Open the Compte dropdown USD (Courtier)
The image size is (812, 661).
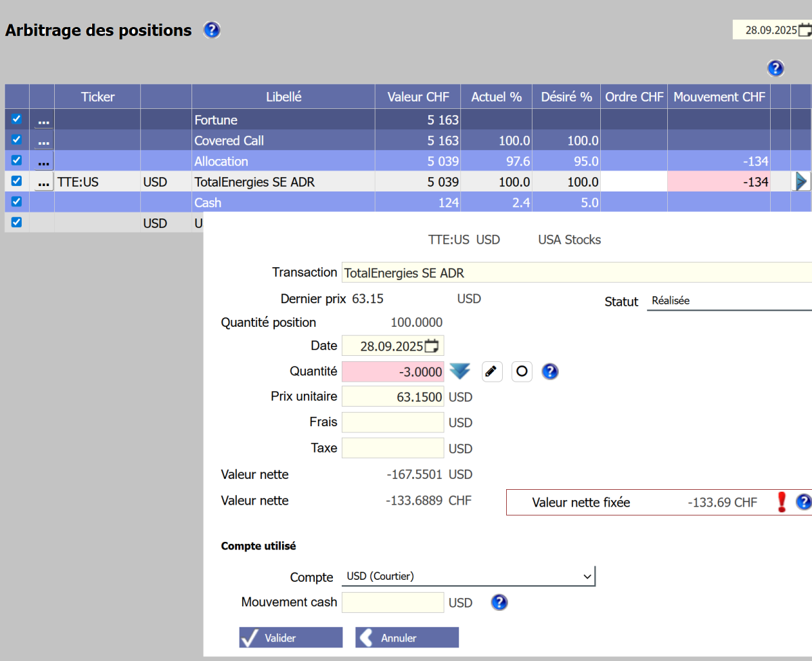[468, 576]
